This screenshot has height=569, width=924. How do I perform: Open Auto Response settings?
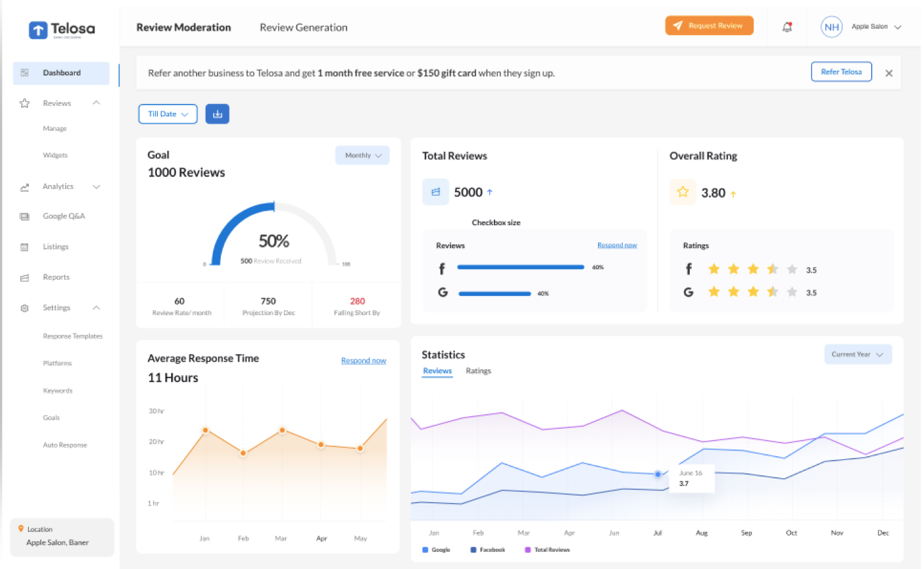(65, 445)
